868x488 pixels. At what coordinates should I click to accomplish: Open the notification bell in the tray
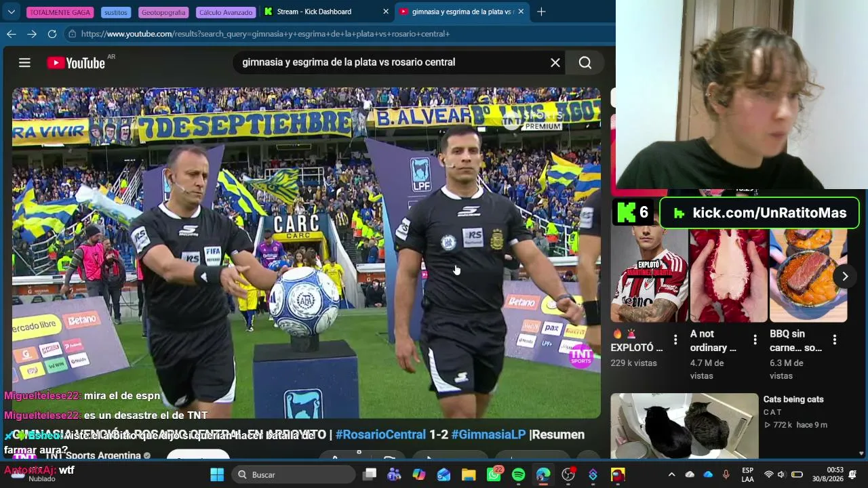852,474
